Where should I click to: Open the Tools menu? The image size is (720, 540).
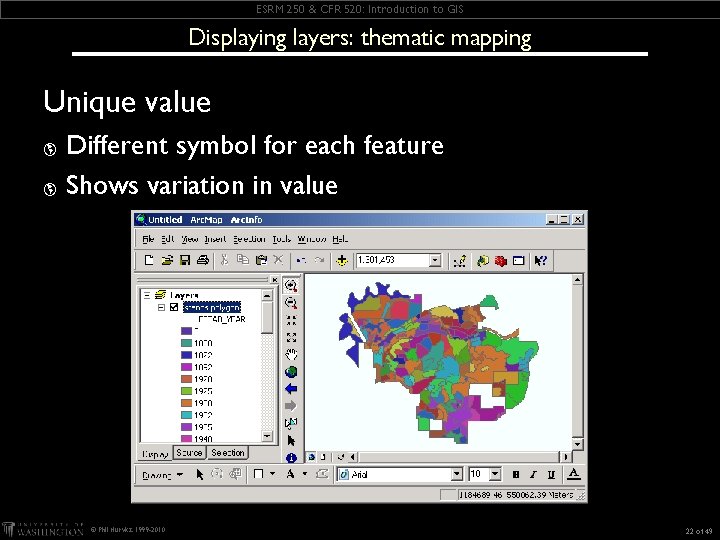point(281,239)
